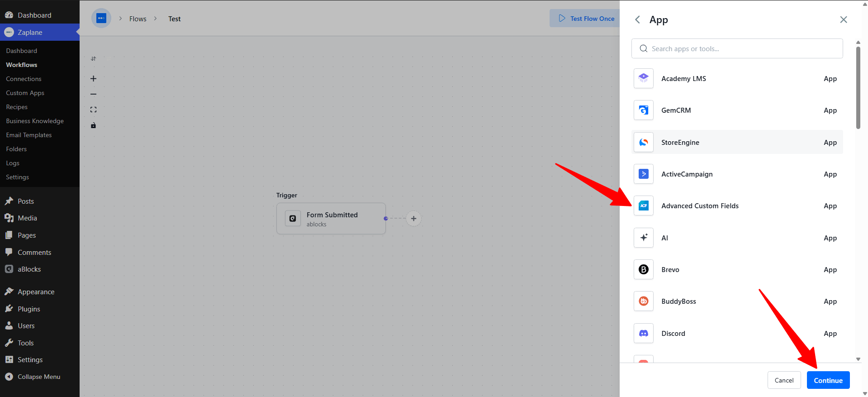This screenshot has width=868, height=397.
Task: Open the Plugins menu
Action: (x=40, y=309)
